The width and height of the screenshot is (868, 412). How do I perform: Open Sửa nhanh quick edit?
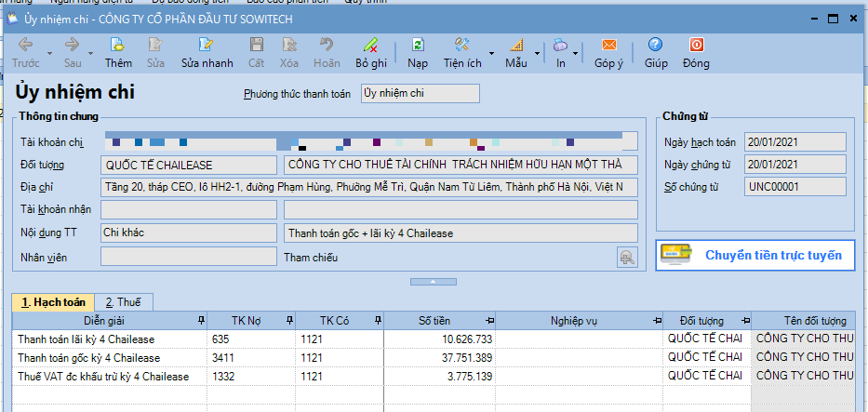207,52
